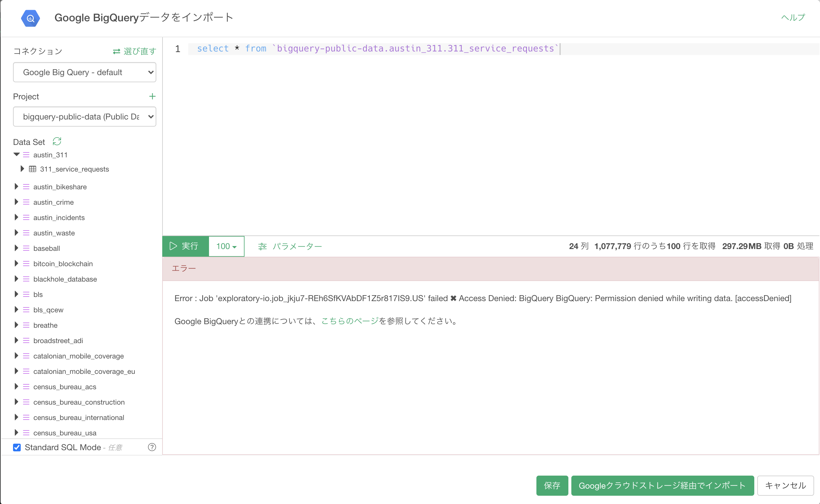This screenshot has width=820, height=504.
Task: Click into the SQL query editor line
Action: 504,49
